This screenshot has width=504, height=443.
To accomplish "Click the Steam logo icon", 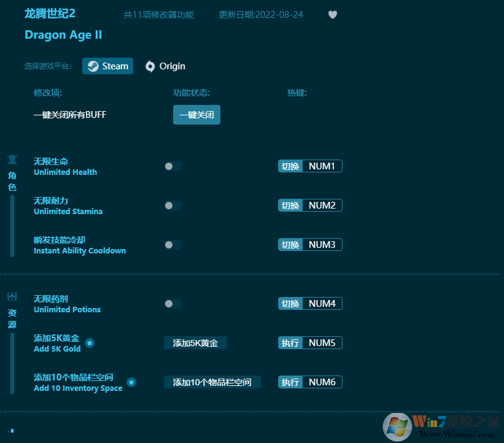I will point(93,66).
